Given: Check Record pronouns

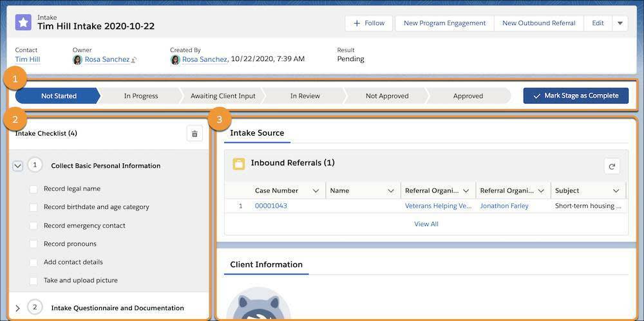Looking at the screenshot, I should tap(33, 244).
